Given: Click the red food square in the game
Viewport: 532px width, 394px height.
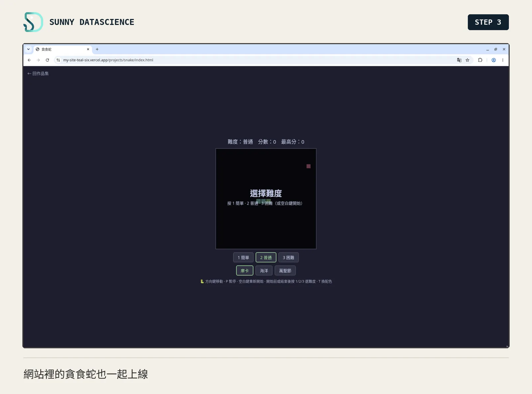Looking at the screenshot, I should pos(309,166).
